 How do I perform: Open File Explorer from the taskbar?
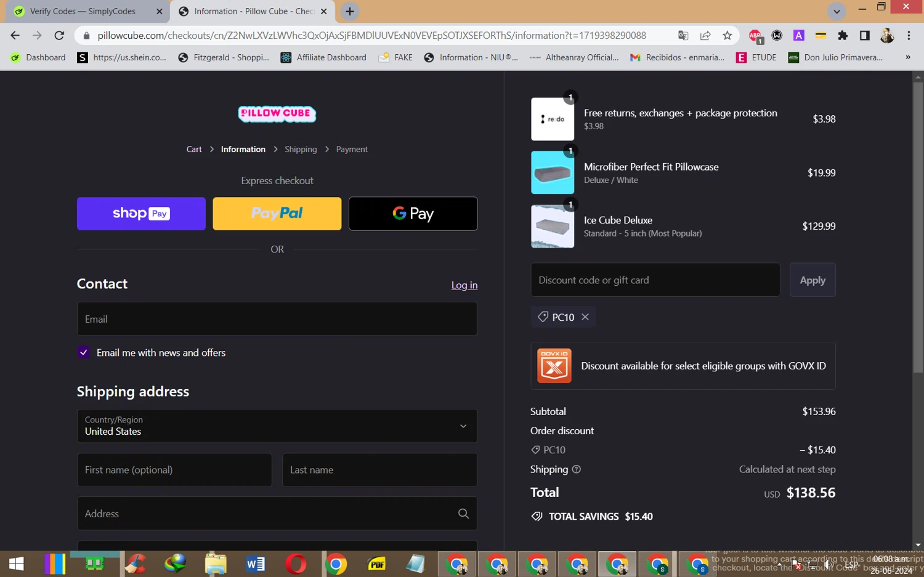[x=216, y=563]
